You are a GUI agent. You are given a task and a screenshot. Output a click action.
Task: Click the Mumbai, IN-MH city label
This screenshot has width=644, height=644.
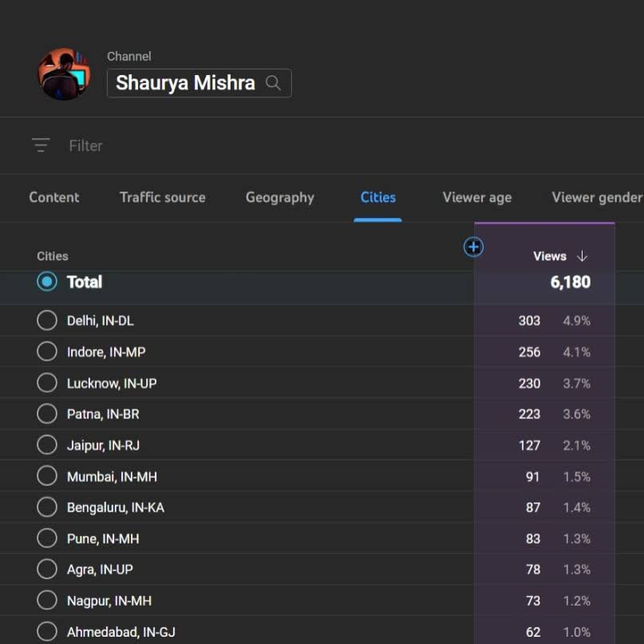point(112,476)
